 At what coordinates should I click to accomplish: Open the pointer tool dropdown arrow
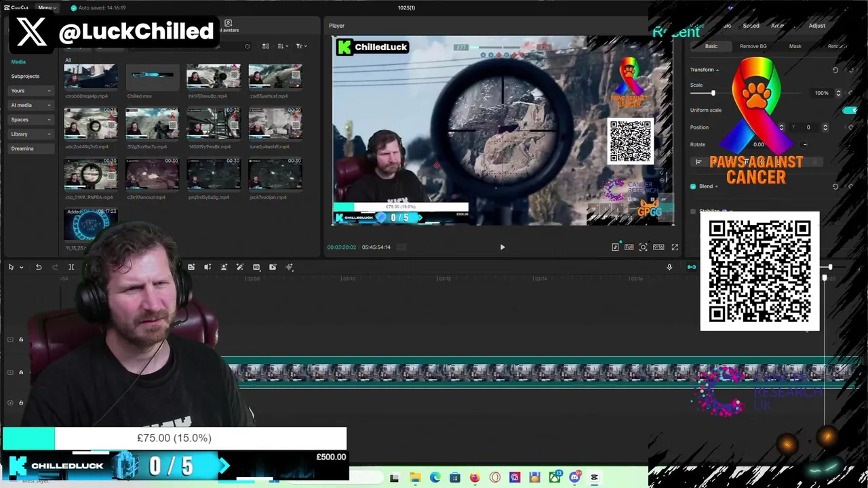(22, 267)
